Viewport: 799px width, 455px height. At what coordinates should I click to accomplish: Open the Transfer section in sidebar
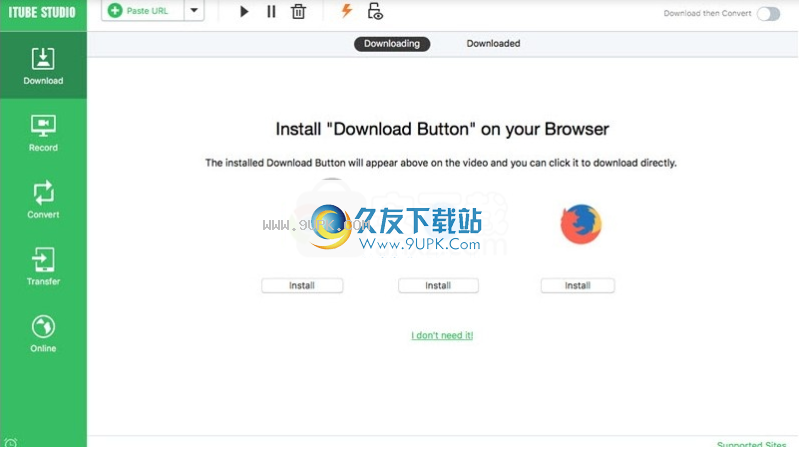tap(43, 266)
